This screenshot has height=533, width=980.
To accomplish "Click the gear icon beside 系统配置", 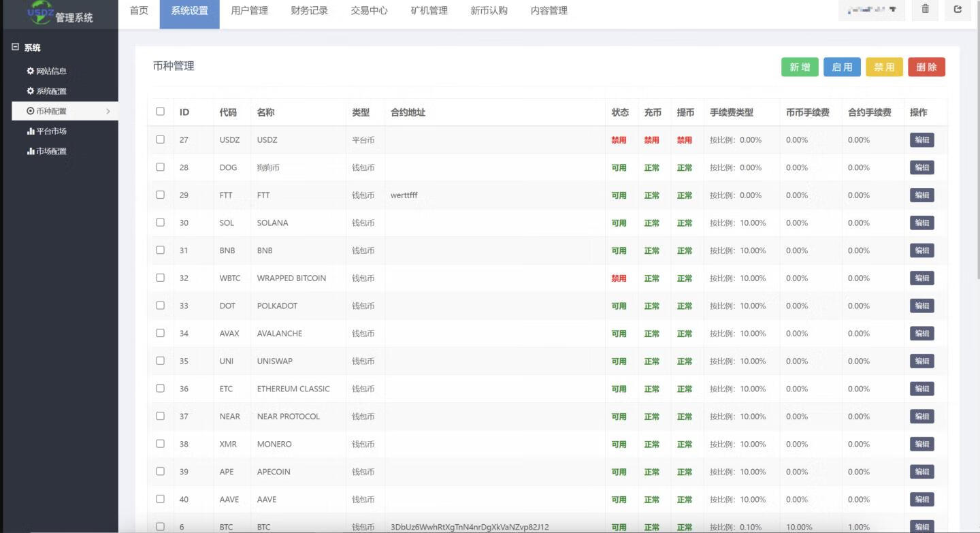I will (x=30, y=91).
